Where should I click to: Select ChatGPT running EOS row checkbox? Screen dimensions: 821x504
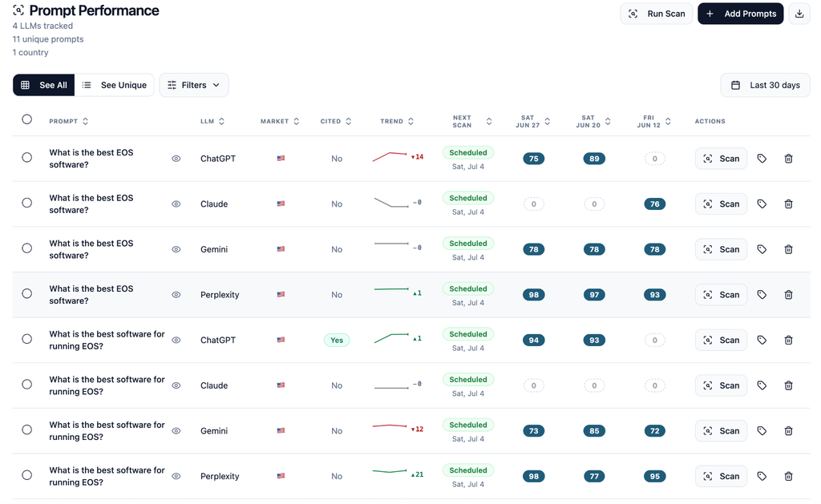[26, 339]
